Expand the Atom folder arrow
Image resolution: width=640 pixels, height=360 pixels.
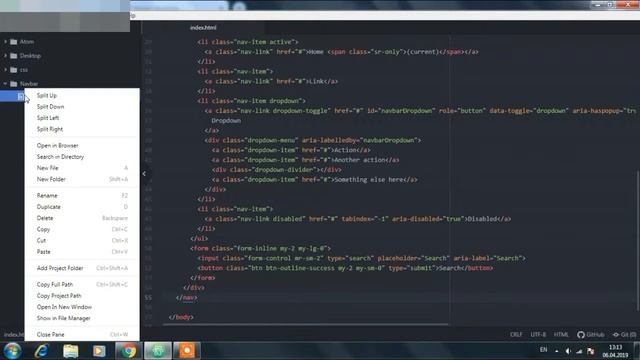pyautogui.click(x=5, y=42)
